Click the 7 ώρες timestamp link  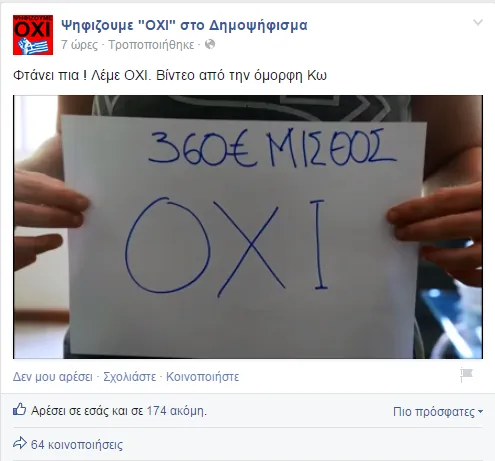coord(79,45)
